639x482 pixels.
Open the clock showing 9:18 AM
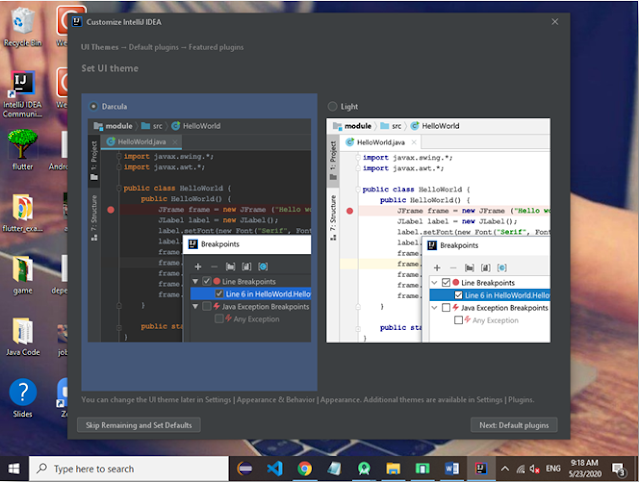(x=585, y=469)
